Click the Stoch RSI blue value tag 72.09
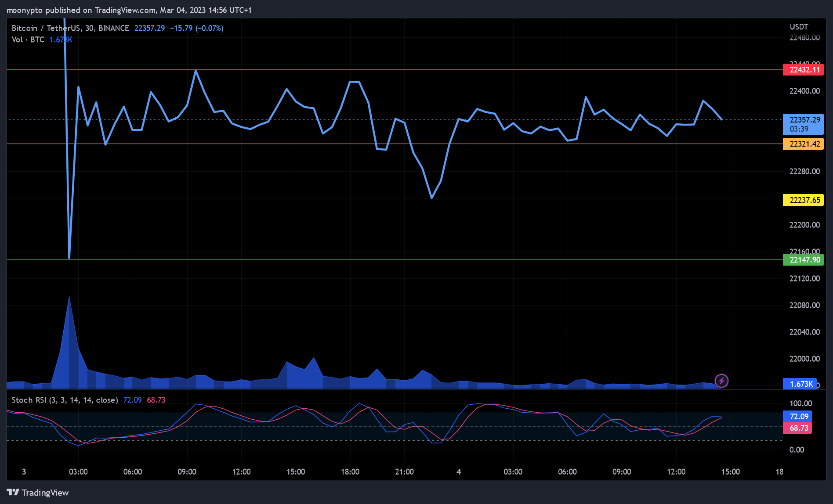This screenshot has width=833, height=504. [x=797, y=417]
